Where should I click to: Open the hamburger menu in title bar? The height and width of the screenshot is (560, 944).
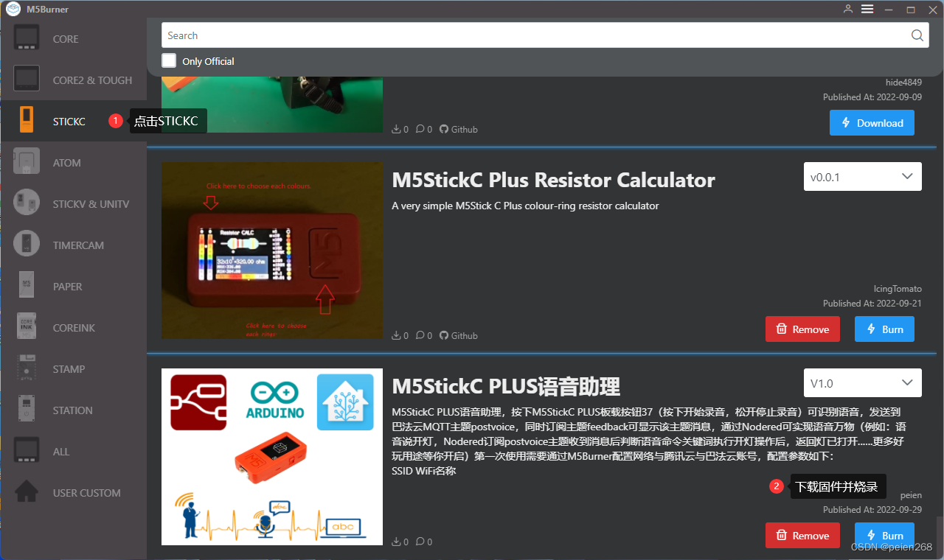click(867, 9)
